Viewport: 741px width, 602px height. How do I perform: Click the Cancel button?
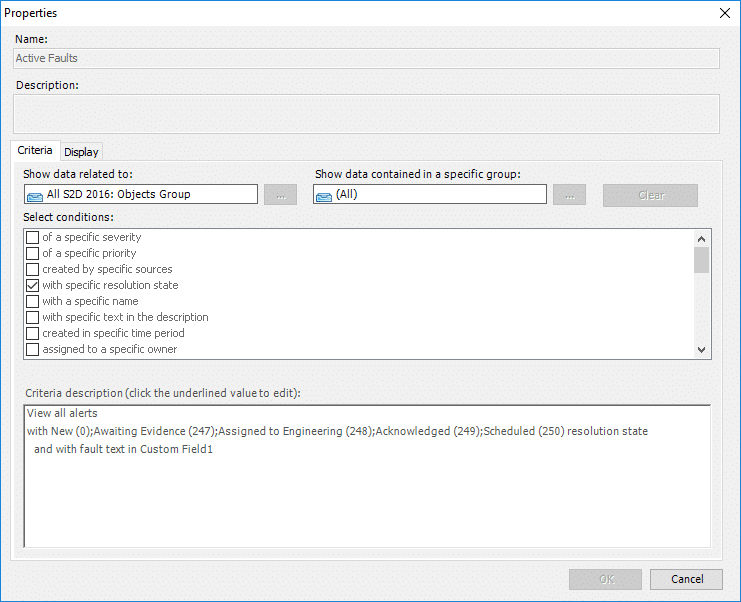(686, 579)
